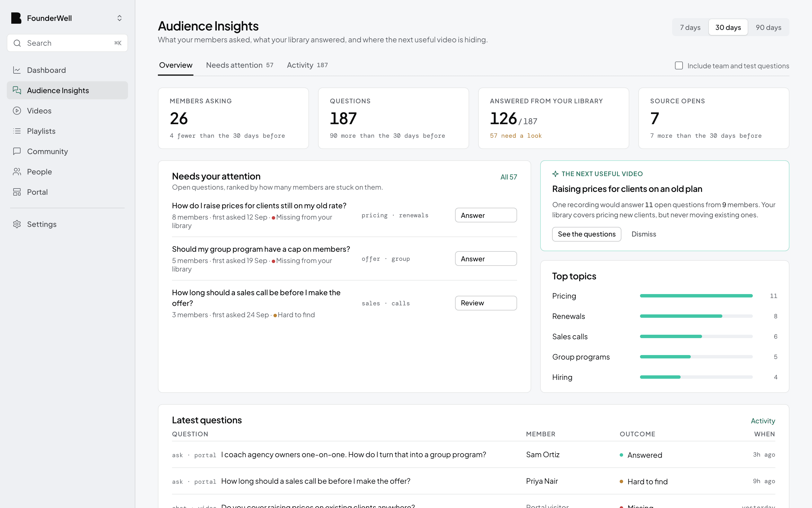Image resolution: width=812 pixels, height=508 pixels.
Task: Click the member name Priya Nair
Action: coord(542,481)
